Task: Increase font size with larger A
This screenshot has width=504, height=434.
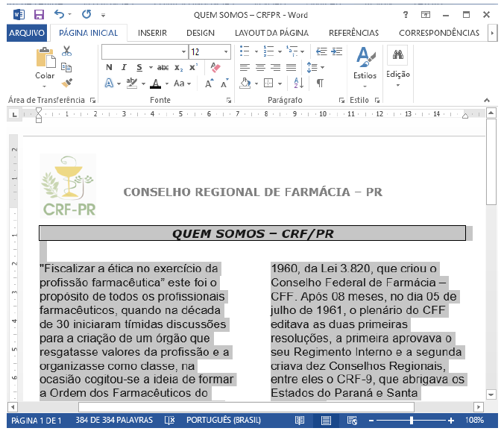Action: [210, 84]
